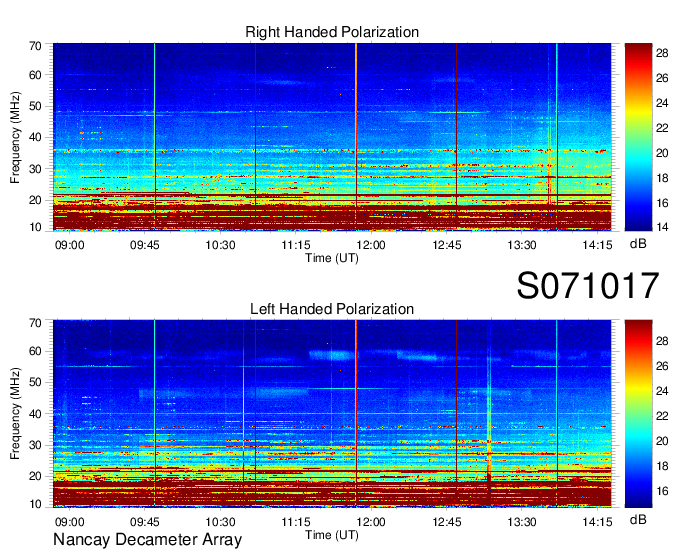Click the dB unit label beside lower plot

click(x=638, y=519)
